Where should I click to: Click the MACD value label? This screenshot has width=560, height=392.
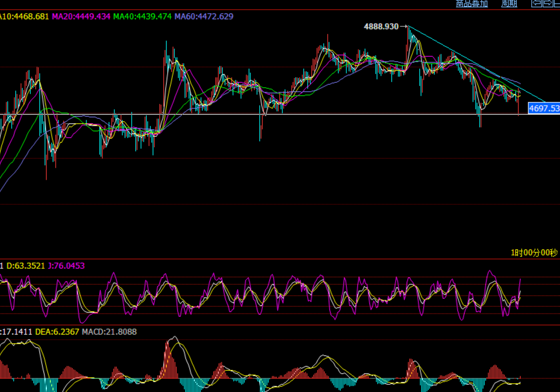pyautogui.click(x=109, y=332)
